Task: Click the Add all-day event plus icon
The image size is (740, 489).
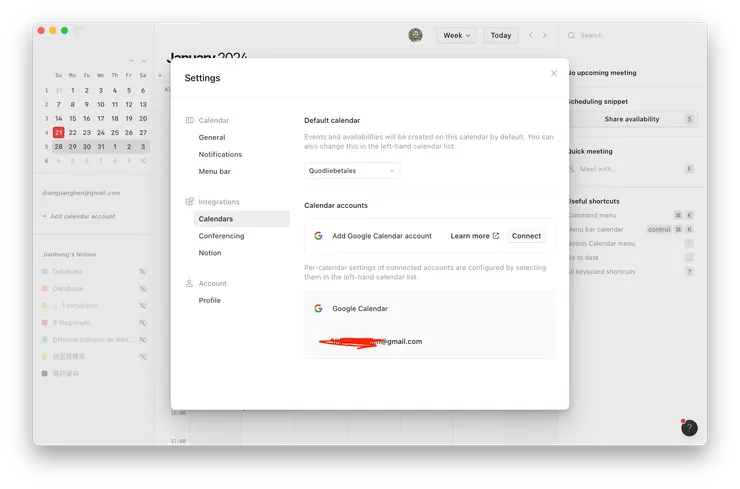Action: tap(160, 75)
